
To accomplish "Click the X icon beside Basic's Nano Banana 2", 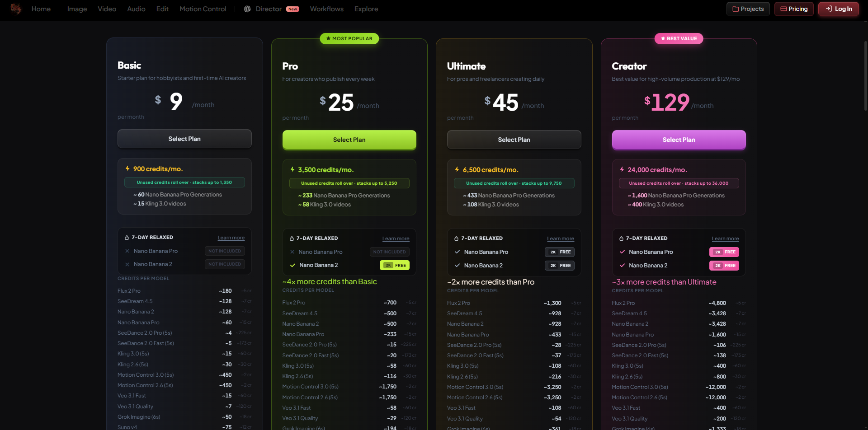I will point(127,264).
